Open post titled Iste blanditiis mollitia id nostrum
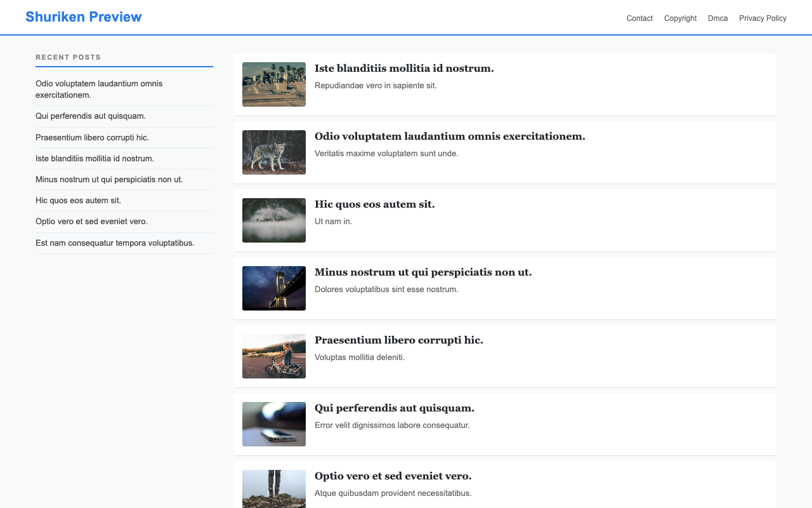 pyautogui.click(x=404, y=69)
